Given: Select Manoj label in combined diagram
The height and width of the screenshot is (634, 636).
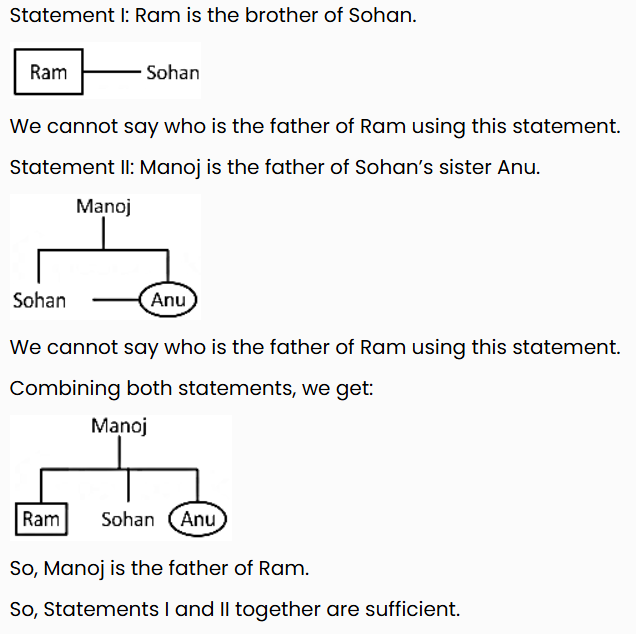Looking at the screenshot, I should 119,426.
